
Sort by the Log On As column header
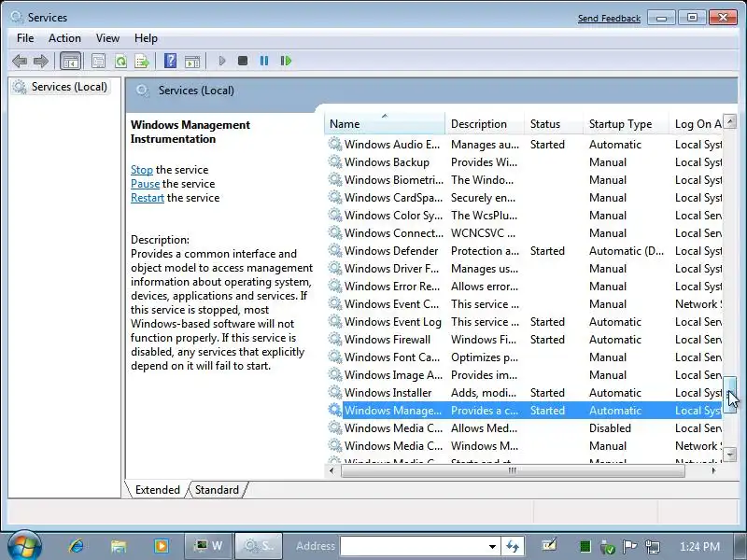(x=696, y=124)
